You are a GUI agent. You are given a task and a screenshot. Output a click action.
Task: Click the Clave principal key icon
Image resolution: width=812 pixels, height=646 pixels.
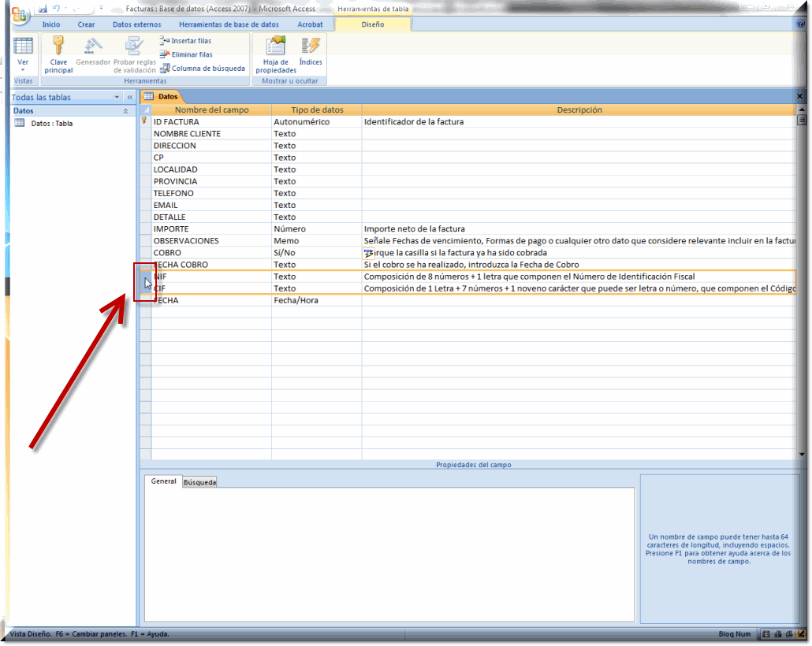(58, 47)
